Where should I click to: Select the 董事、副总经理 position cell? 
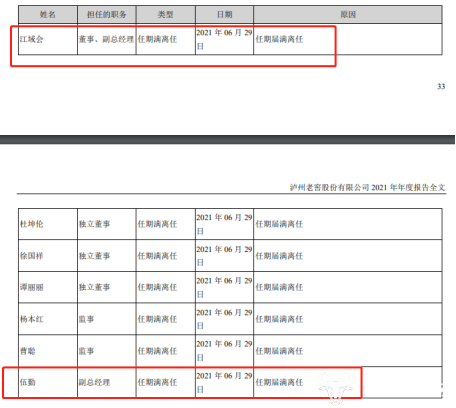[x=106, y=39]
